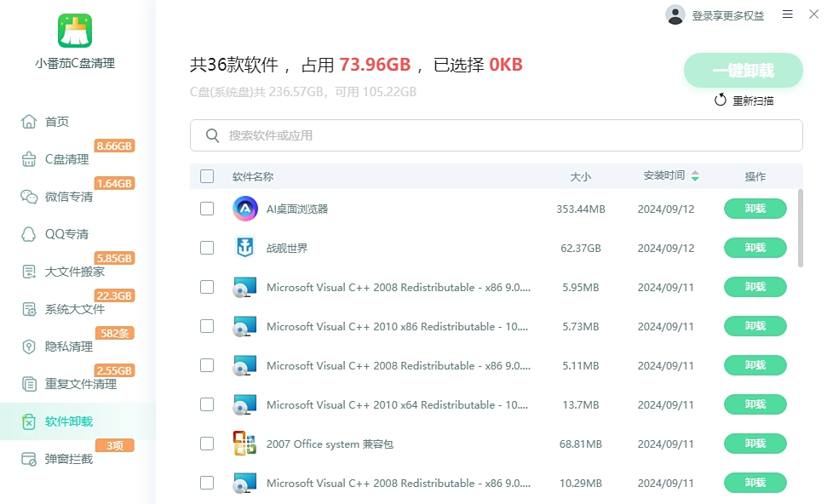The image size is (833, 504).
Task: Click the QQ专清 sidebar icon
Action: [x=27, y=233]
